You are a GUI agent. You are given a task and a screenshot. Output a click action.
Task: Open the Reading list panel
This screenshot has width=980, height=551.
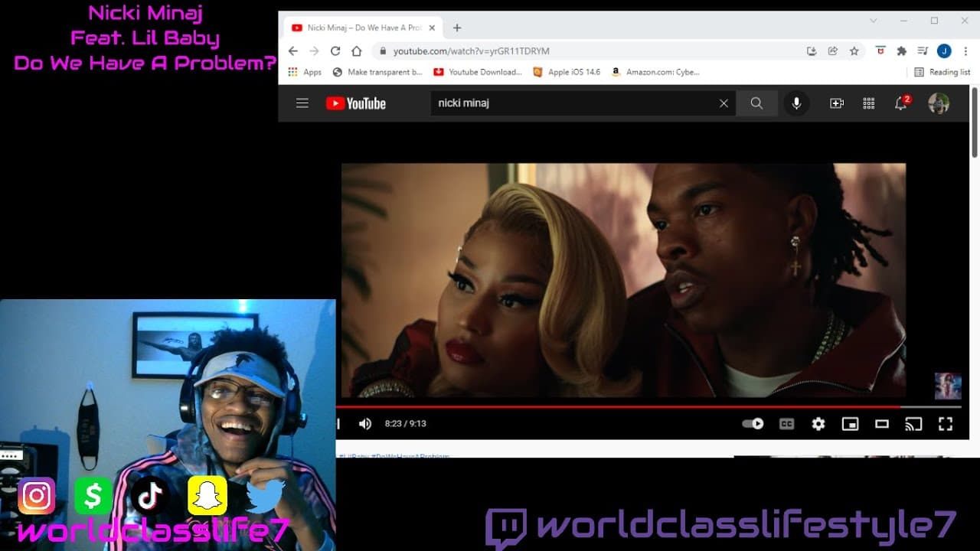(942, 72)
